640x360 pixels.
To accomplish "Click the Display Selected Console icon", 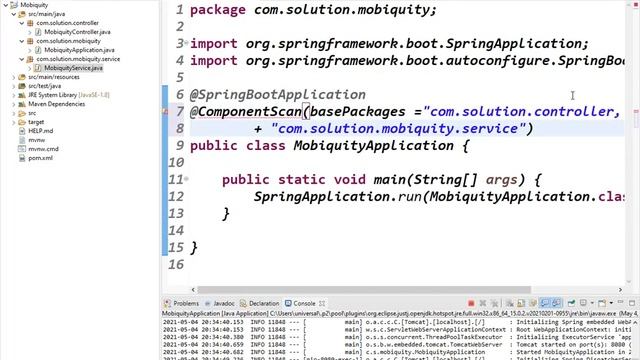I will [583, 303].
